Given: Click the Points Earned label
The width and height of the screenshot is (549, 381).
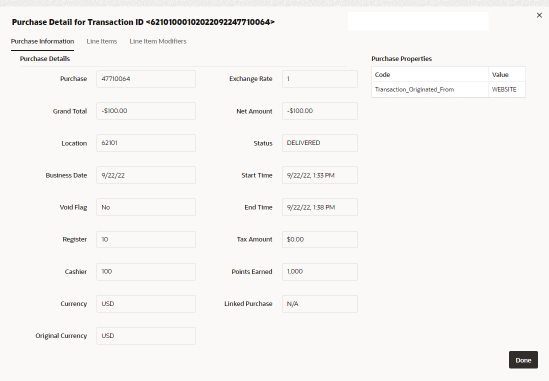Looking at the screenshot, I should tap(252, 272).
